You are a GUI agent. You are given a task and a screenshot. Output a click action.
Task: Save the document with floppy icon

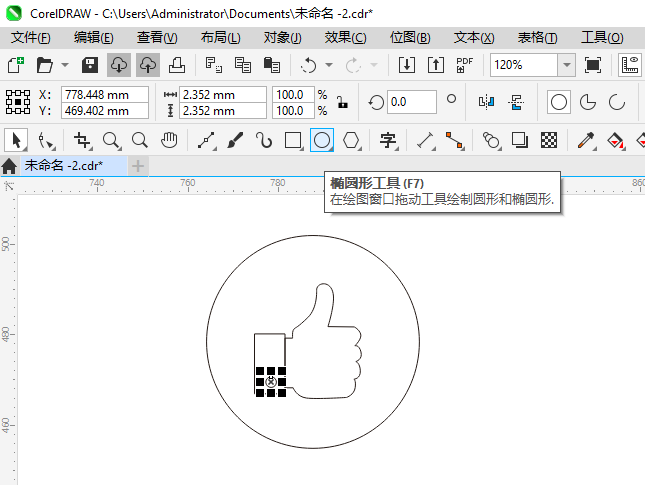(90, 65)
